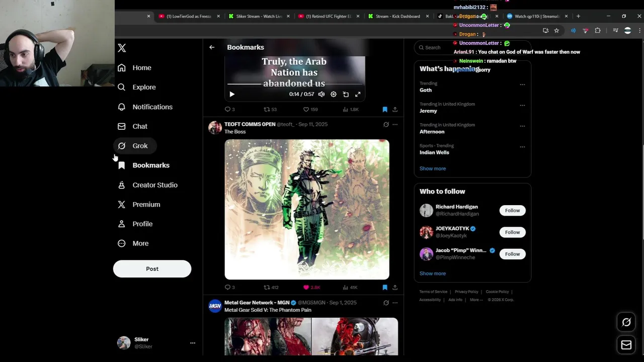Expand the More menu in the sidebar
The height and width of the screenshot is (362, 644).
(133, 243)
